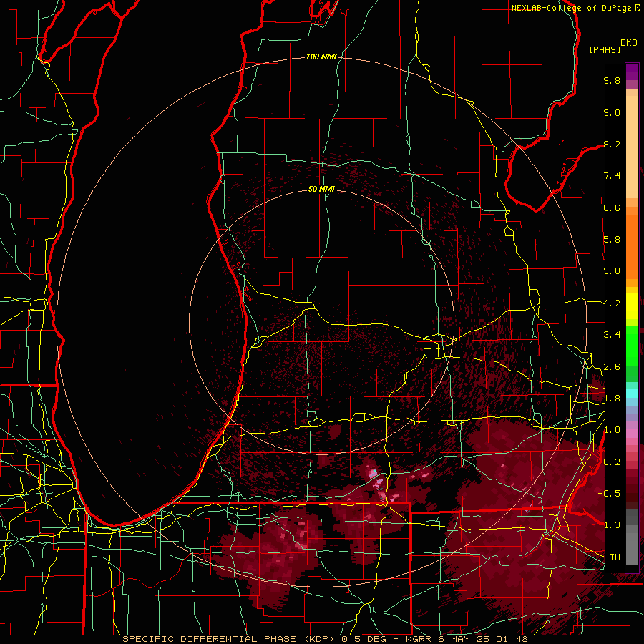
Task: Pick the purple band on the KDP color bar
Action: tap(632, 72)
